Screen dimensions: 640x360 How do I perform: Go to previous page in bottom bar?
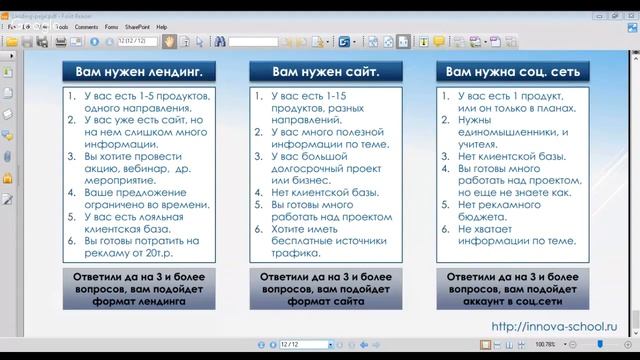(273, 345)
